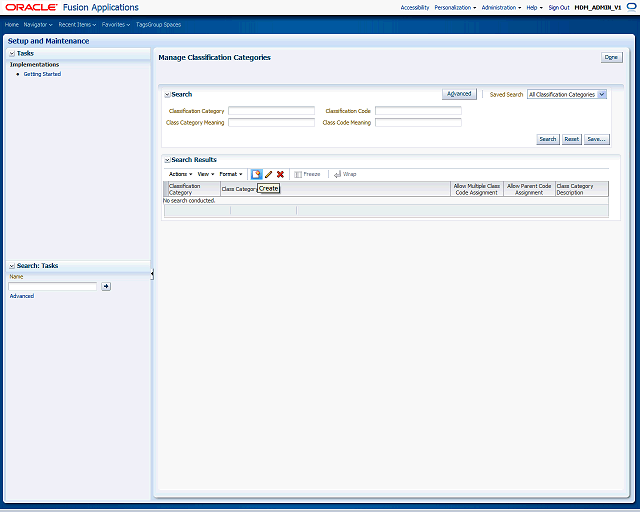Click the Create icon in Search Results toolbar

[256, 174]
